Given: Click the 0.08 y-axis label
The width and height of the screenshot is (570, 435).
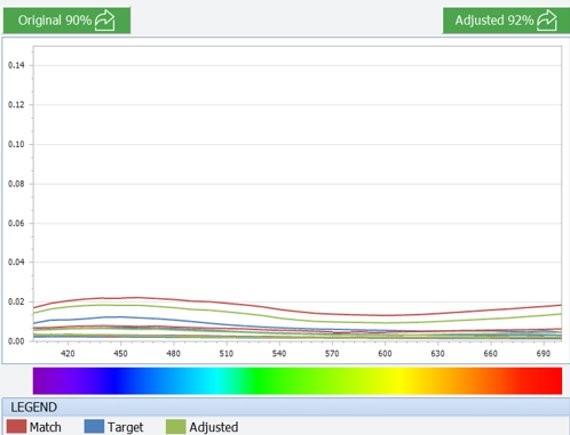Looking at the screenshot, I should (x=16, y=184).
